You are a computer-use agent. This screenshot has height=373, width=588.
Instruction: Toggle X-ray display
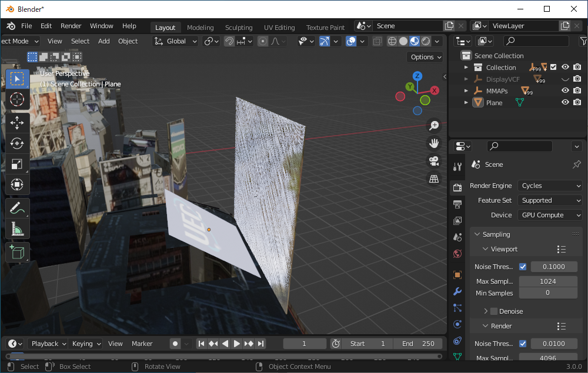coord(377,41)
